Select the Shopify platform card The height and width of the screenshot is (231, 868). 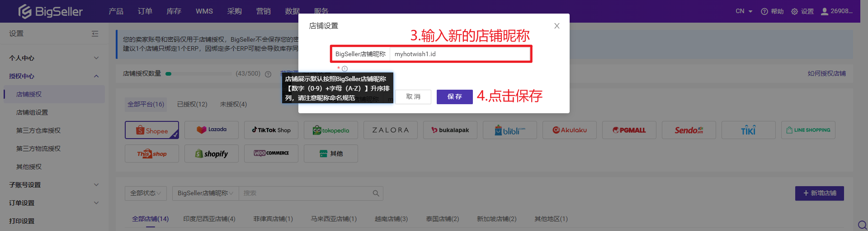click(212, 154)
